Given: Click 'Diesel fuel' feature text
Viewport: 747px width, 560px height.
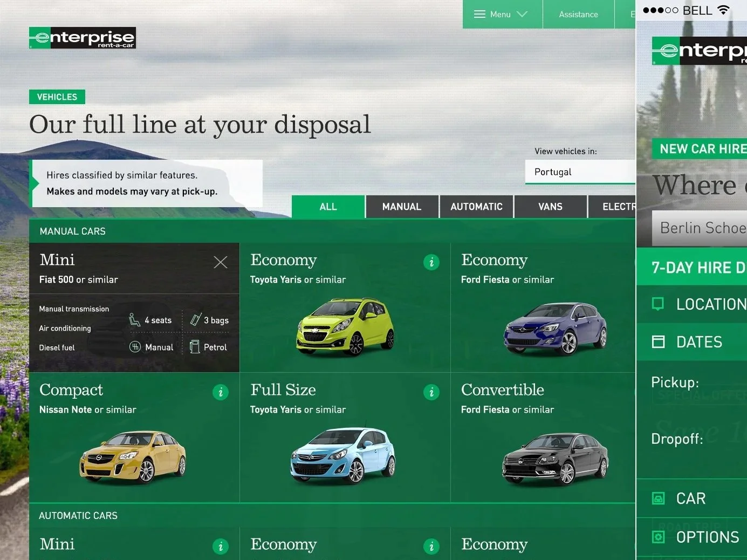Looking at the screenshot, I should coord(57,348).
